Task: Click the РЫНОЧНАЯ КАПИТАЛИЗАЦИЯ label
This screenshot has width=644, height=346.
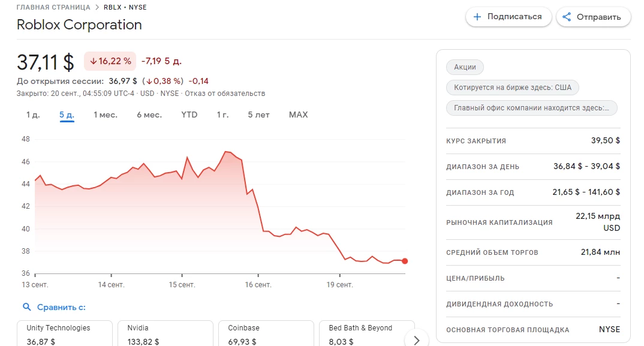Action: click(499, 222)
